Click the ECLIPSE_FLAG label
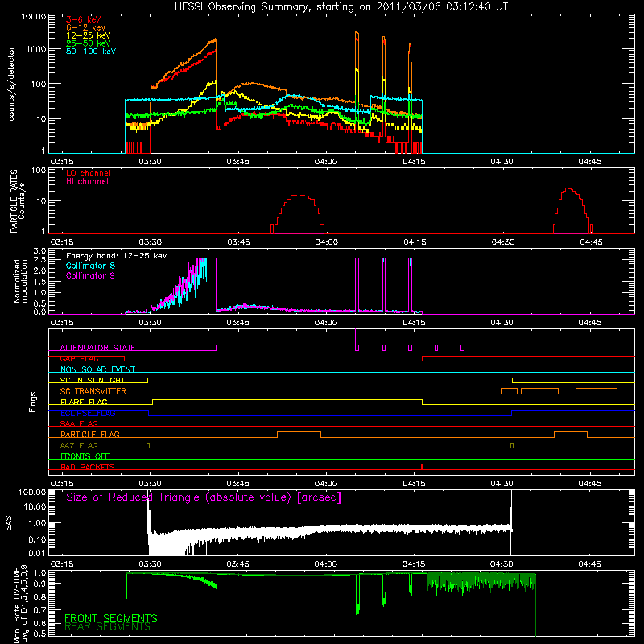The height and width of the screenshot is (644, 644). point(88,413)
